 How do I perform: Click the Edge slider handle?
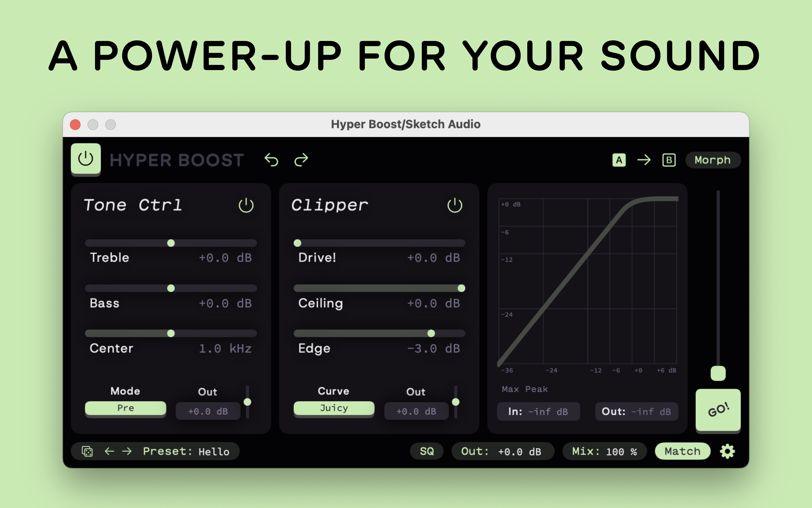(x=431, y=333)
